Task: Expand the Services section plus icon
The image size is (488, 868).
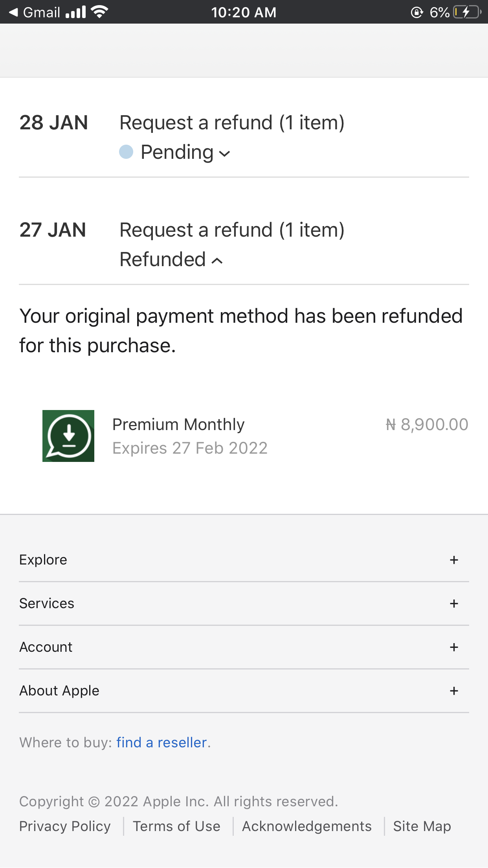Action: click(x=454, y=603)
